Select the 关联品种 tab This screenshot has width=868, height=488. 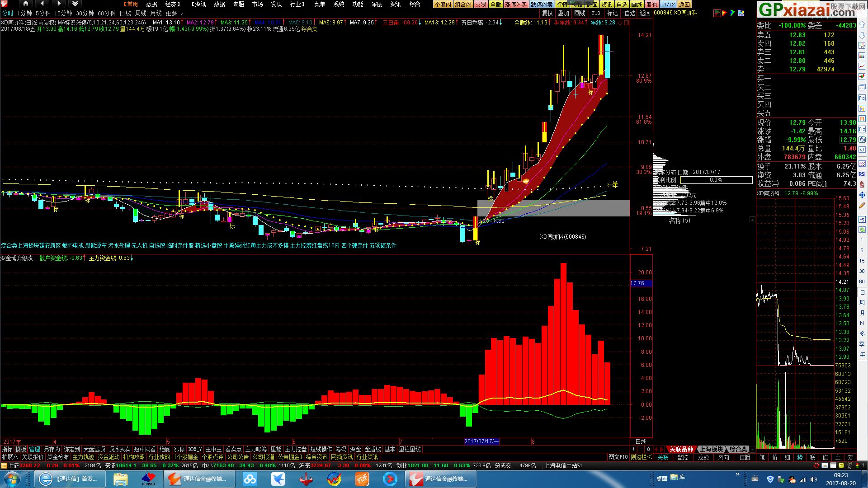point(681,449)
